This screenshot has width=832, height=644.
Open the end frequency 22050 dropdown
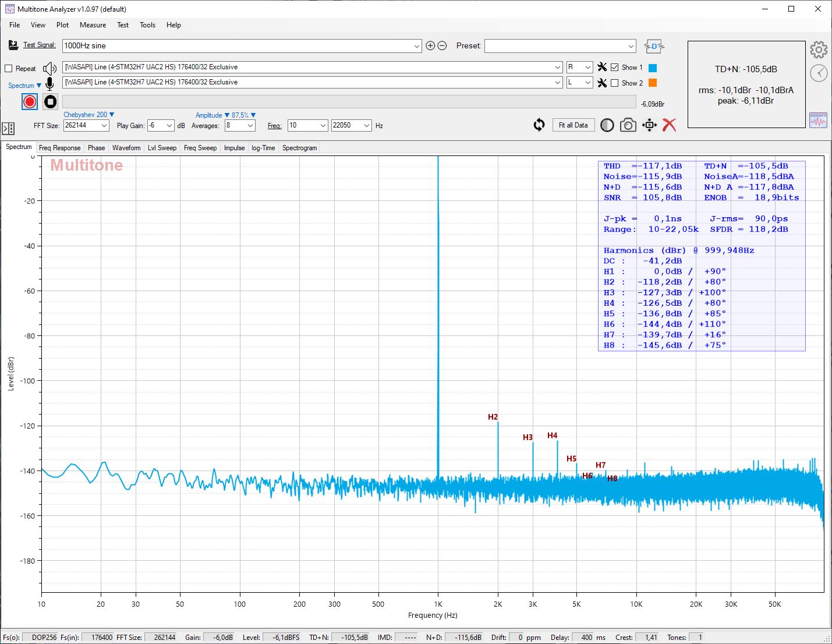pyautogui.click(x=351, y=125)
